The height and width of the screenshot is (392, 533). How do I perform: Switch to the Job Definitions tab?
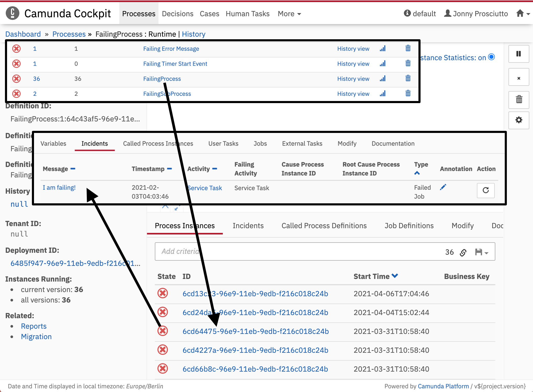point(409,226)
